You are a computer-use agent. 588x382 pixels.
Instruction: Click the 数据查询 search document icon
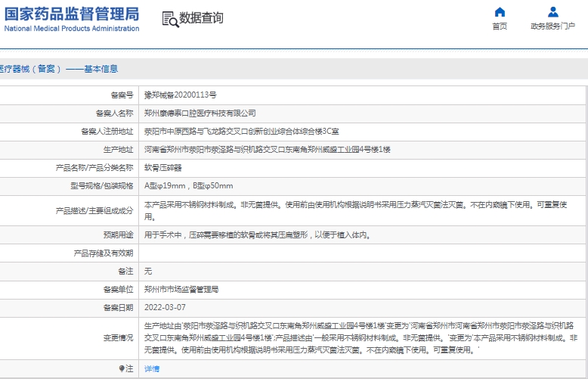click(170, 19)
